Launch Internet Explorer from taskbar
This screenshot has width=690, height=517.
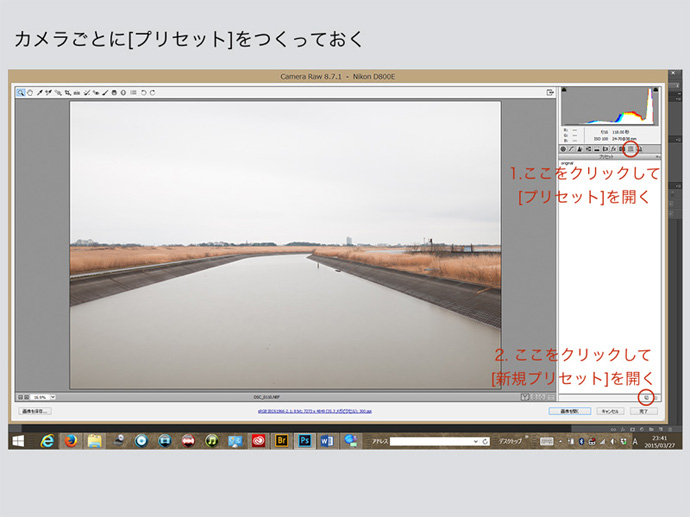(47, 441)
